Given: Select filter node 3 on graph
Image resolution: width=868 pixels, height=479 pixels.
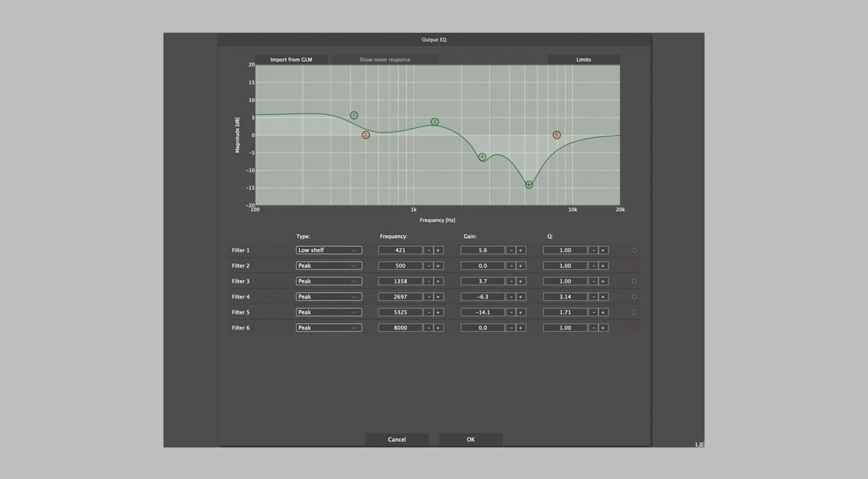Looking at the screenshot, I should (x=435, y=122).
